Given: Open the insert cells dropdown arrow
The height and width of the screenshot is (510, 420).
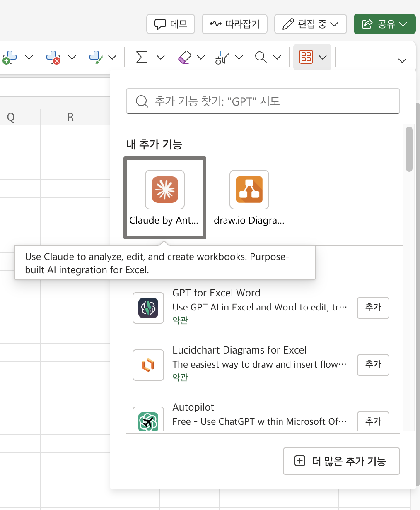Looking at the screenshot, I should tap(29, 57).
